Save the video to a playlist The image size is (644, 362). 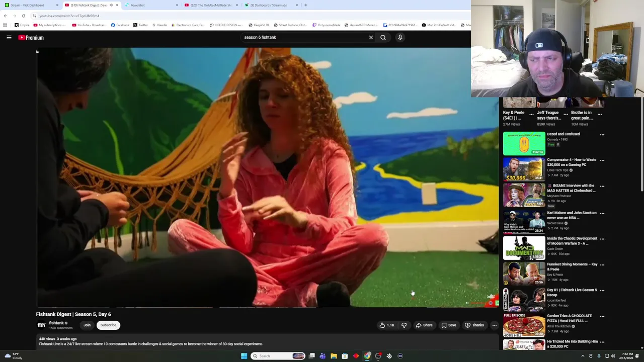[449, 325]
